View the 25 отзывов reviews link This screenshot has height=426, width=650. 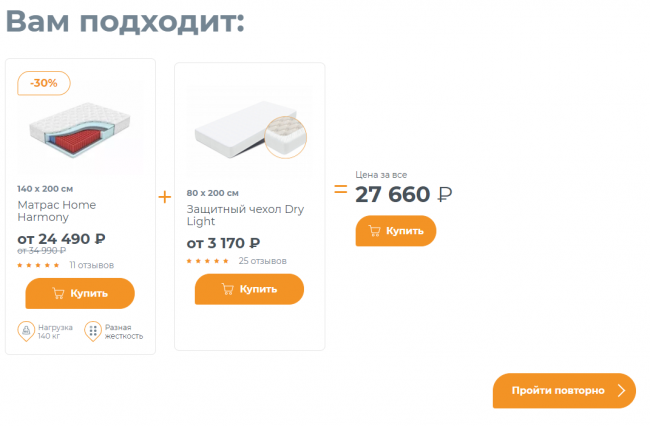(x=262, y=261)
